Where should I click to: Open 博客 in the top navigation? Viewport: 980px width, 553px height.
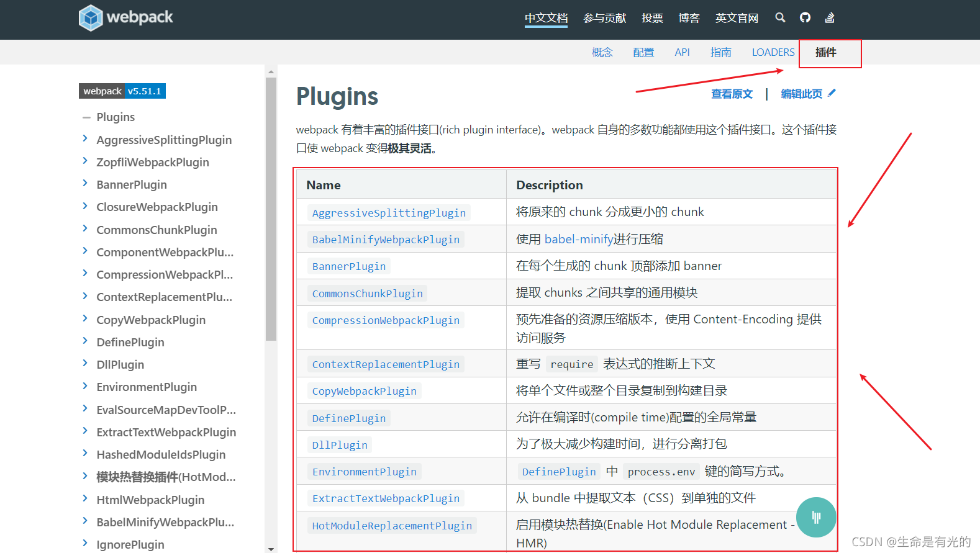(x=689, y=18)
